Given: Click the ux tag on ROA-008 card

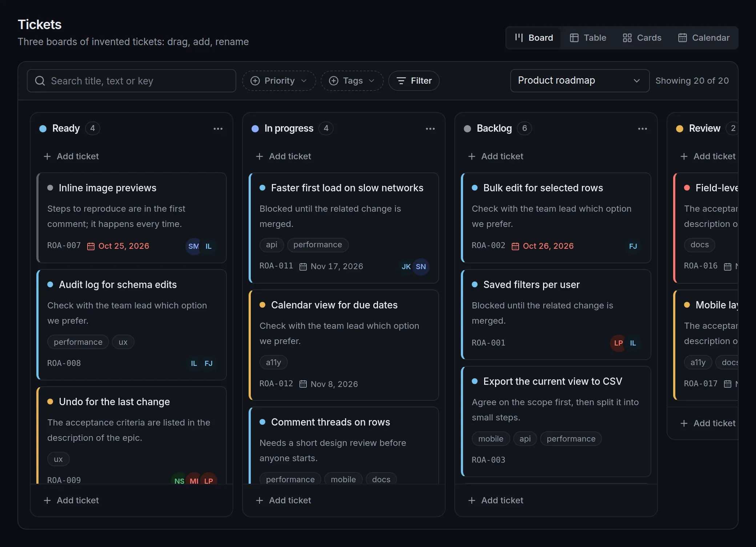Looking at the screenshot, I should [123, 342].
